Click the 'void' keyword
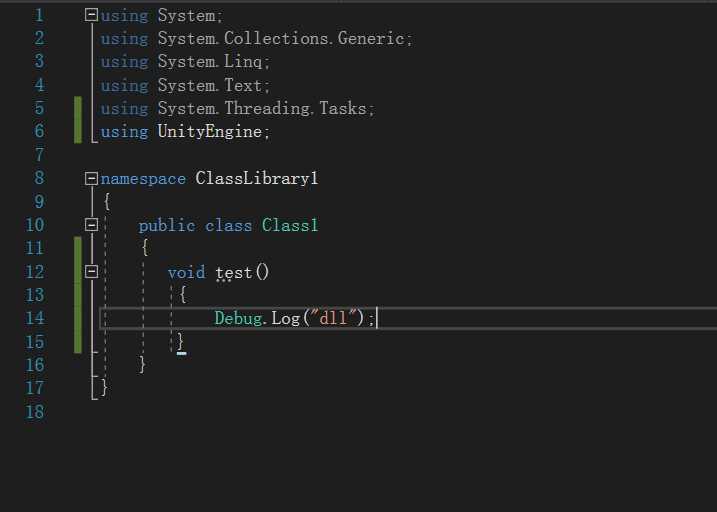Image resolution: width=717 pixels, height=512 pixels. [x=187, y=272]
